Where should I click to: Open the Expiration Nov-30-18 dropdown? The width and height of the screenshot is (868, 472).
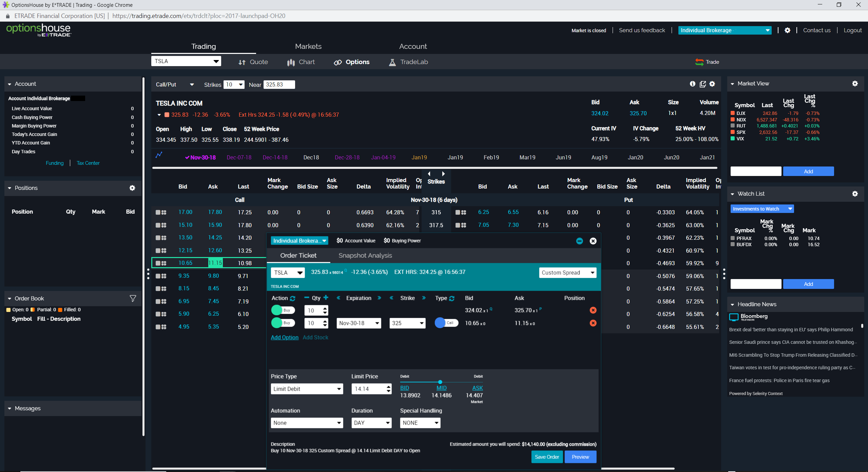coord(358,323)
